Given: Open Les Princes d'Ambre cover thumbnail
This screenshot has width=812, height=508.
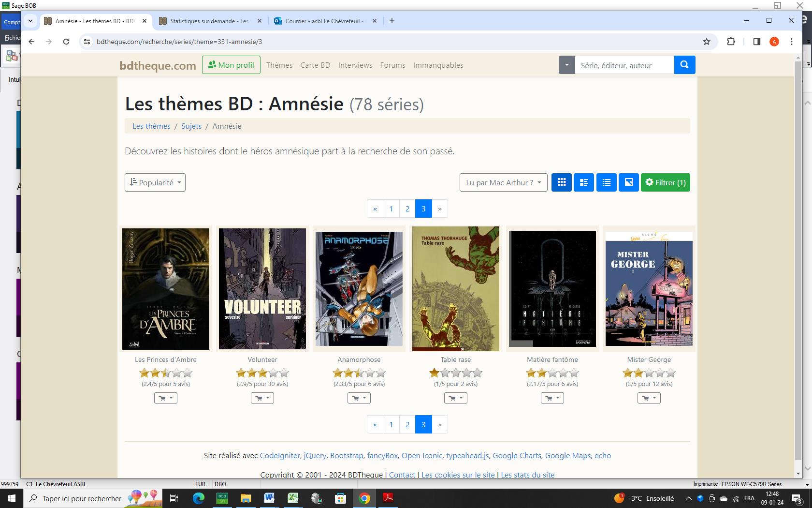Looking at the screenshot, I should coord(166,289).
